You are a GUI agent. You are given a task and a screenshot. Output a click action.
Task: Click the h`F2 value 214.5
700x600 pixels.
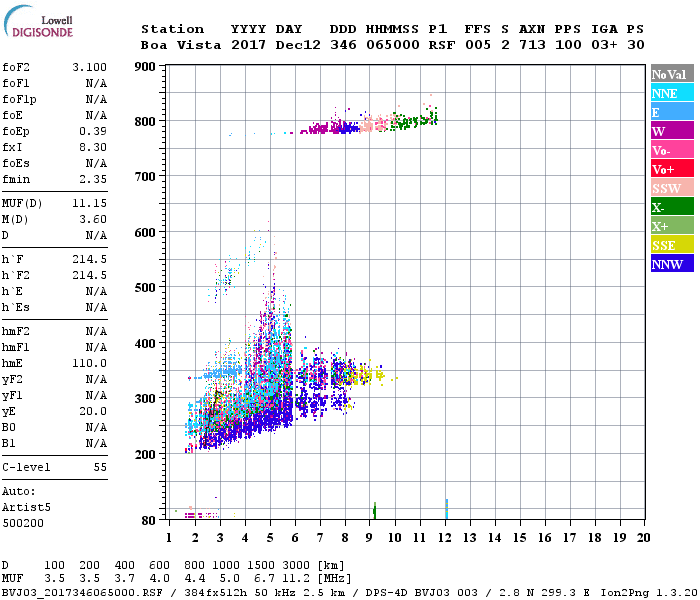click(89, 275)
